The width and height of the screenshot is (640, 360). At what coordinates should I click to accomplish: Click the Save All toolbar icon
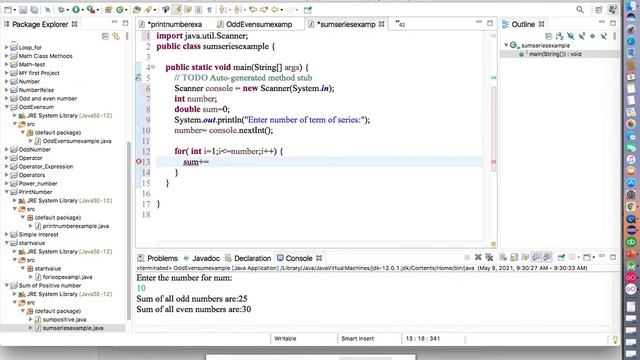(34, 9)
